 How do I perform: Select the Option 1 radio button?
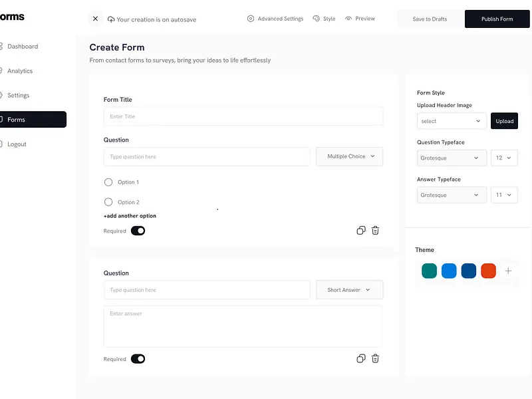pos(108,182)
